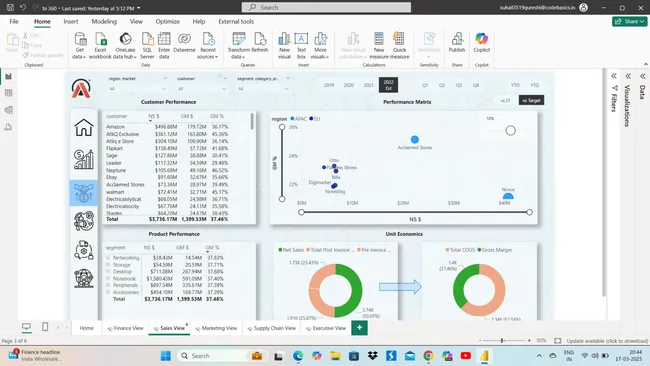Open Enter data tool
Image resolution: width=650 pixels, height=366 pixels.
coord(164,46)
